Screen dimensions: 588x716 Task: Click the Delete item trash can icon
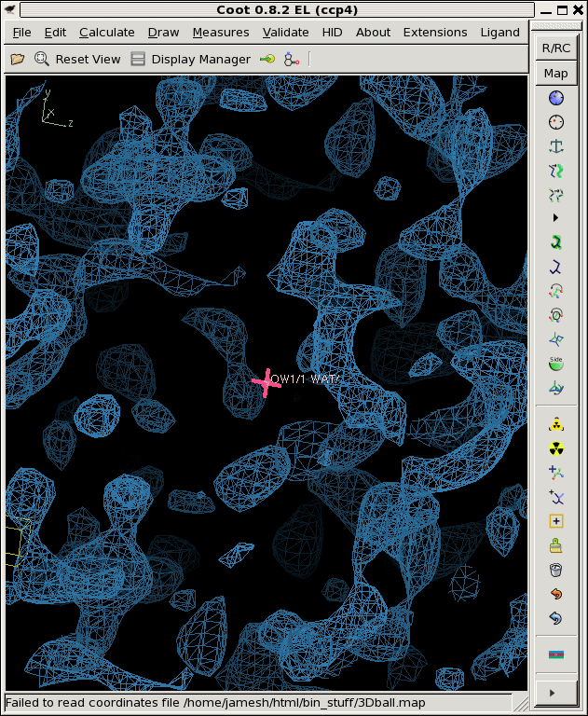pos(556,570)
